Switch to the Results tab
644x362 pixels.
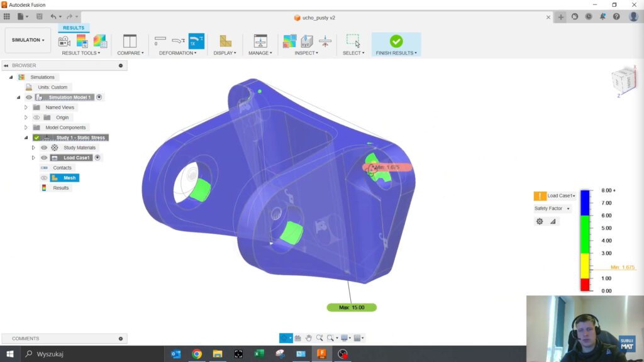(x=74, y=28)
